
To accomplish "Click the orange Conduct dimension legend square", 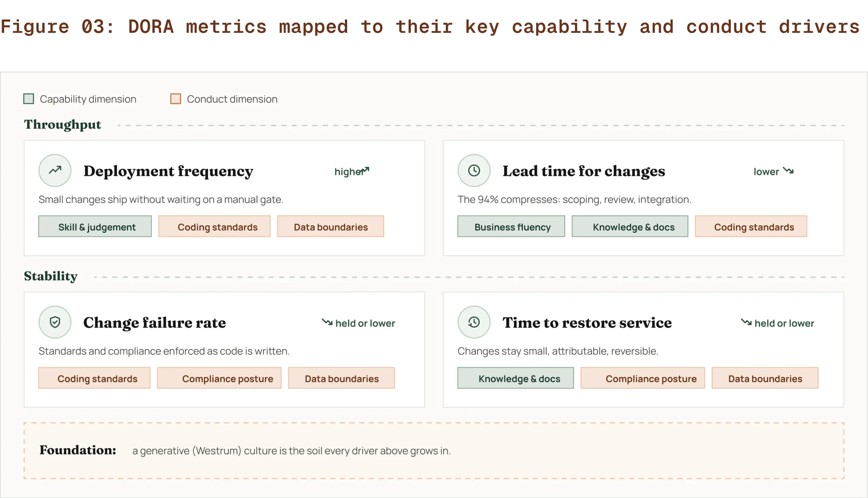I will tap(176, 99).
